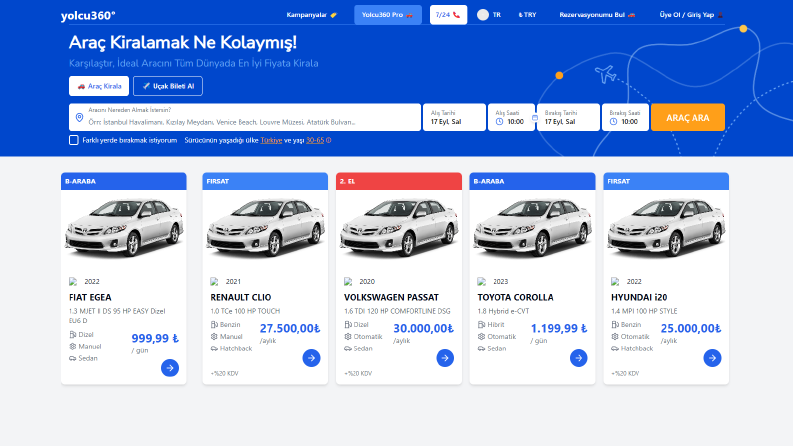Click the 25.000,00₺ price
Image resolution: width=793 pixels, height=446 pixels.
(x=691, y=328)
